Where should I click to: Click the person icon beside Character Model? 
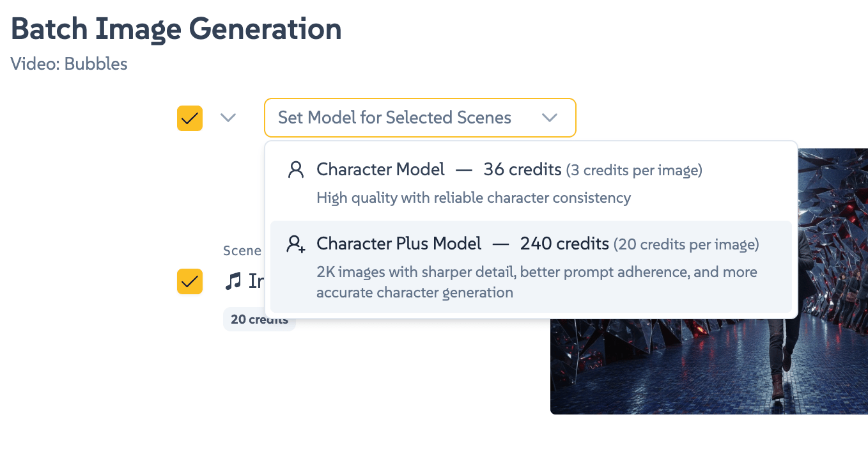click(295, 169)
